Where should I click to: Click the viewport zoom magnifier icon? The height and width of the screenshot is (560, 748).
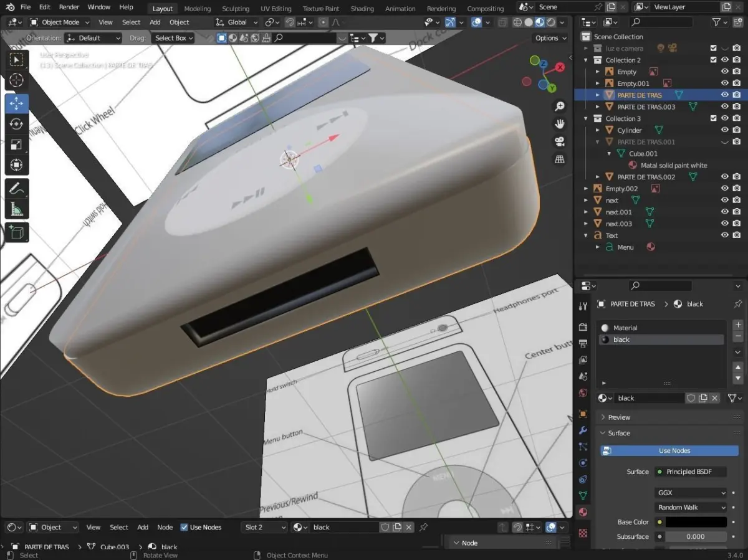pyautogui.click(x=560, y=107)
